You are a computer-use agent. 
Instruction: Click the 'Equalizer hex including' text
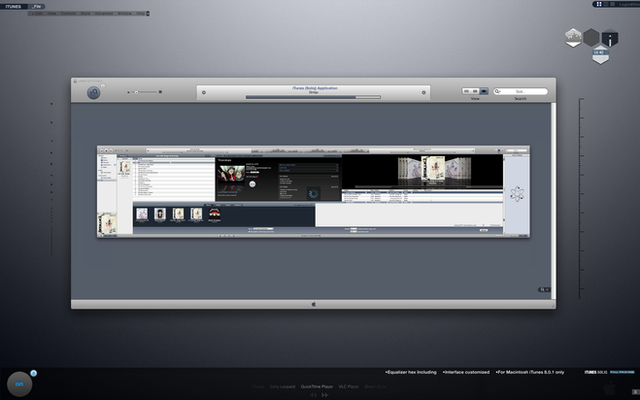click(x=411, y=372)
